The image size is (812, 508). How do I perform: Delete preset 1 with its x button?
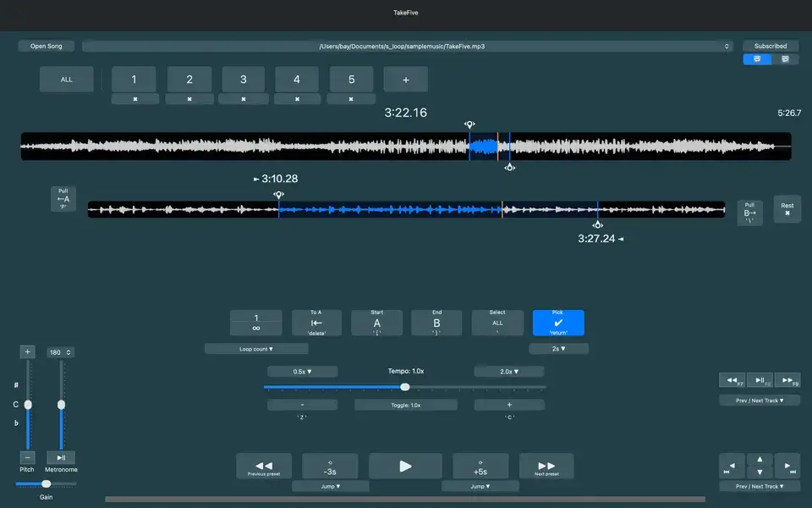(x=135, y=99)
